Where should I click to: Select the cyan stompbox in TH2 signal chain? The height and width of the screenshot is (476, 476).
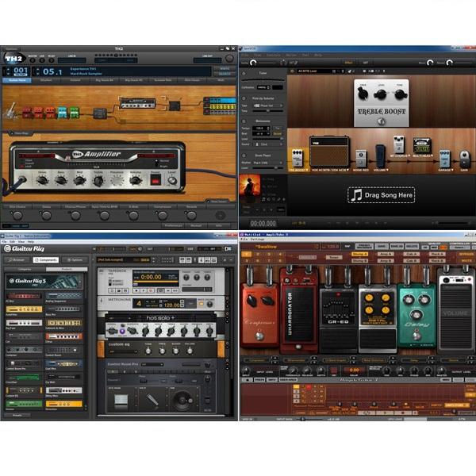pos(63,112)
